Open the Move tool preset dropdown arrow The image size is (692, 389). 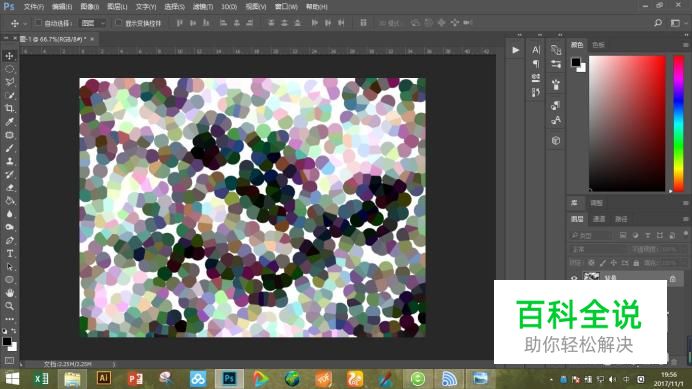click(x=25, y=23)
